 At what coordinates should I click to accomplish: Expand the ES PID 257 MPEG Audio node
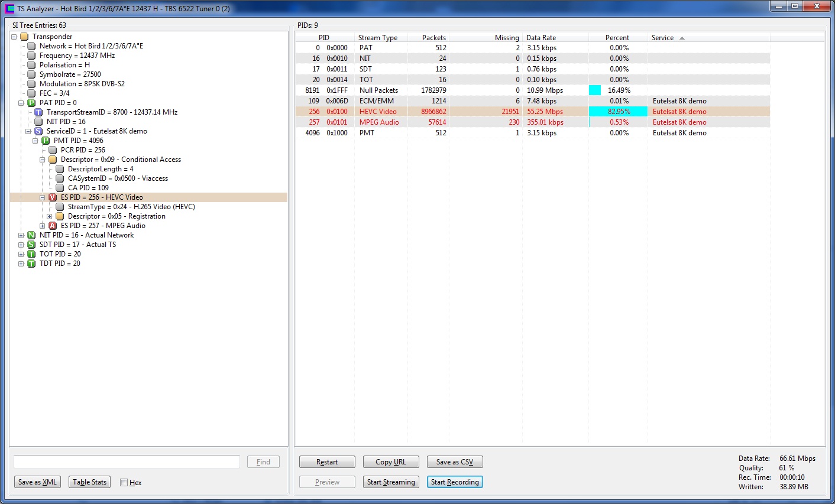tap(43, 226)
